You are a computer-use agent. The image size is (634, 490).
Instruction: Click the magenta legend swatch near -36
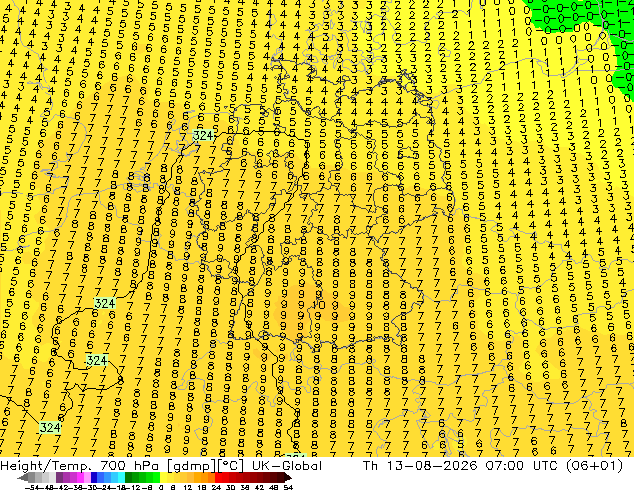coord(80,477)
